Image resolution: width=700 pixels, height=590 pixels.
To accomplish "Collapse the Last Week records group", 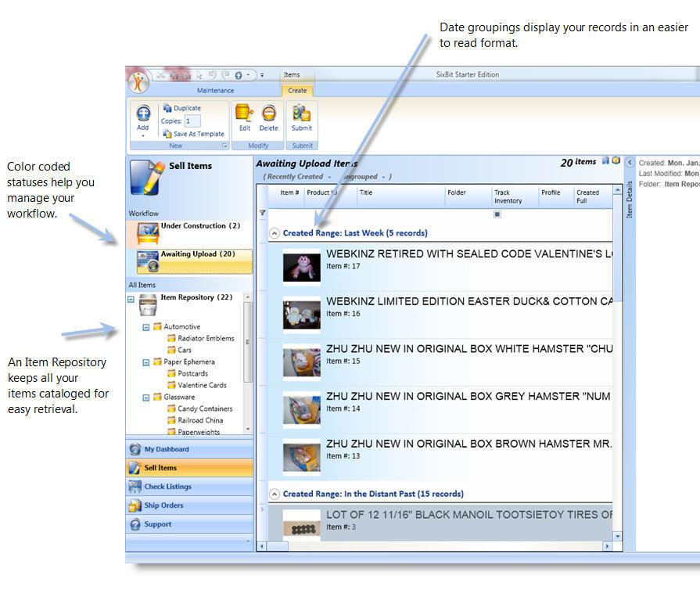I will 275,233.
